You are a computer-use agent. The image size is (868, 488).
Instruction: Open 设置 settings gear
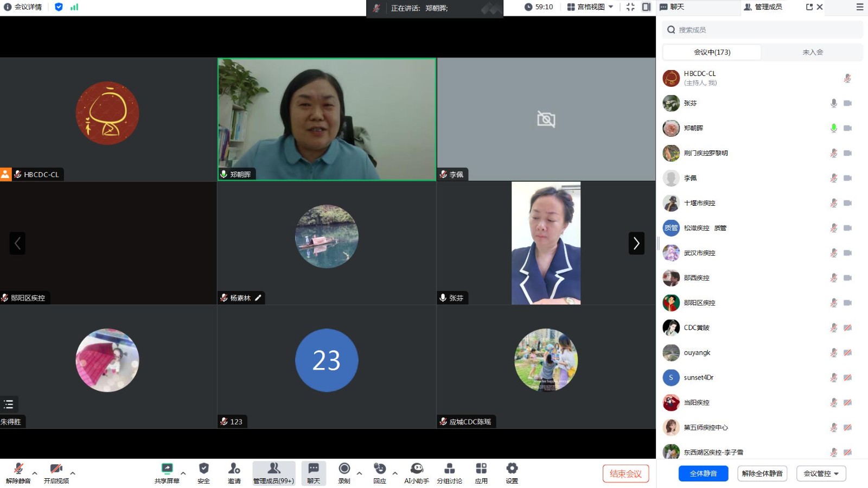pos(512,472)
